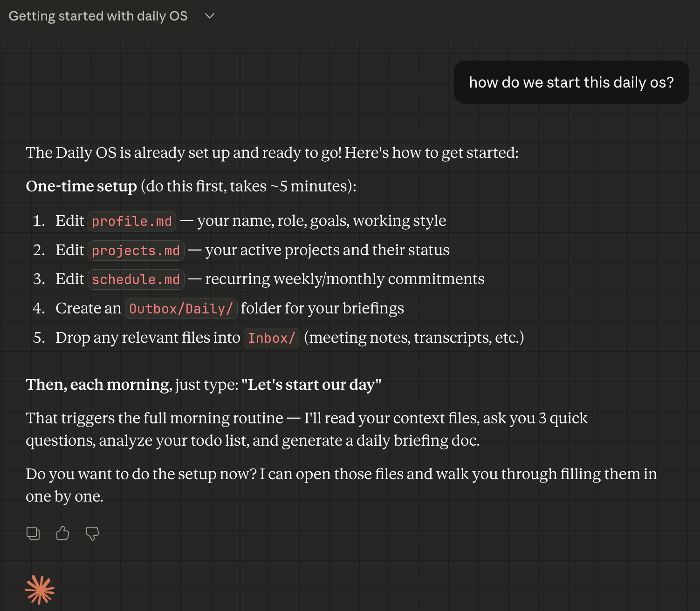
Task: Click the user message "how do we start this daily os?"
Action: click(x=571, y=82)
